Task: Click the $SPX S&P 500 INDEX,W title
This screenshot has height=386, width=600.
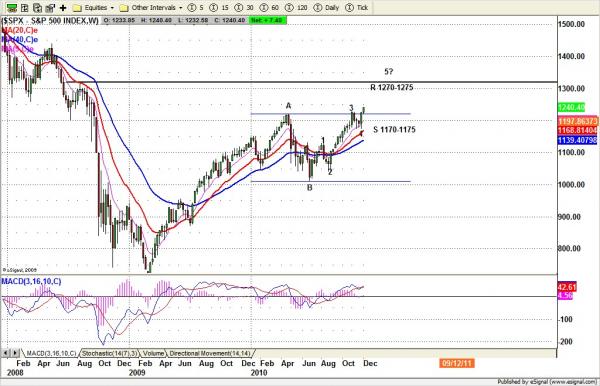Action: (x=50, y=20)
